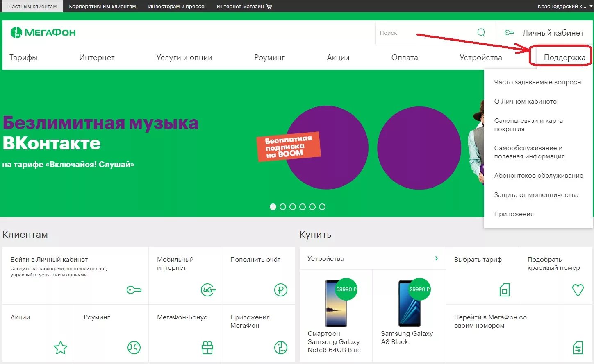Open the МегаФон-Бонус card title
Screen dimensions: 594x364
click(x=182, y=317)
